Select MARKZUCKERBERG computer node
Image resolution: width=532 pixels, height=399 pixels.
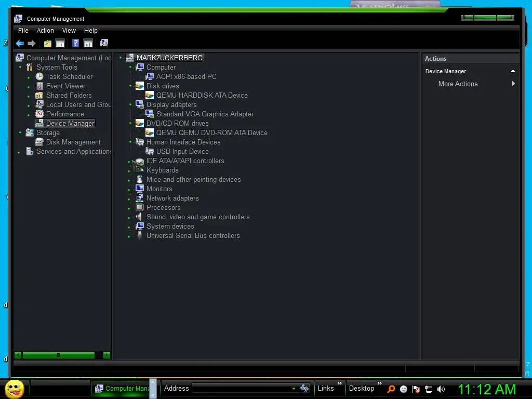(169, 58)
